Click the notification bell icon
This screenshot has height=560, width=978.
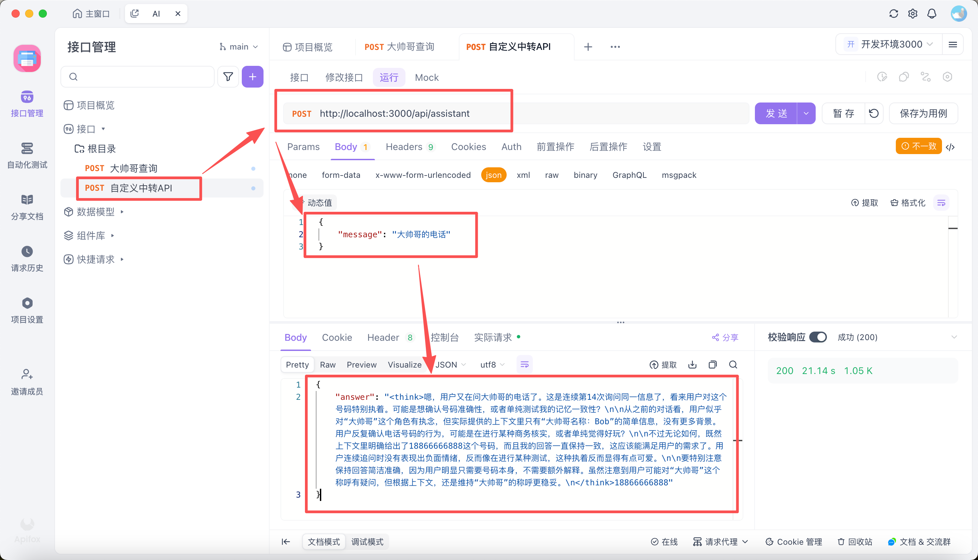coord(931,14)
